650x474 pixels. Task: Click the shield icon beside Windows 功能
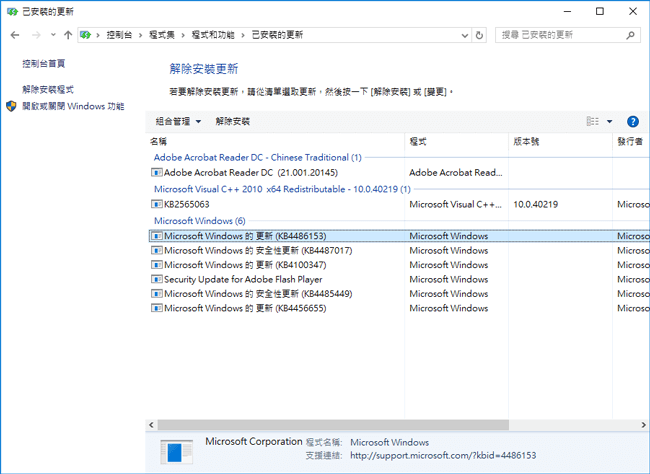12,106
